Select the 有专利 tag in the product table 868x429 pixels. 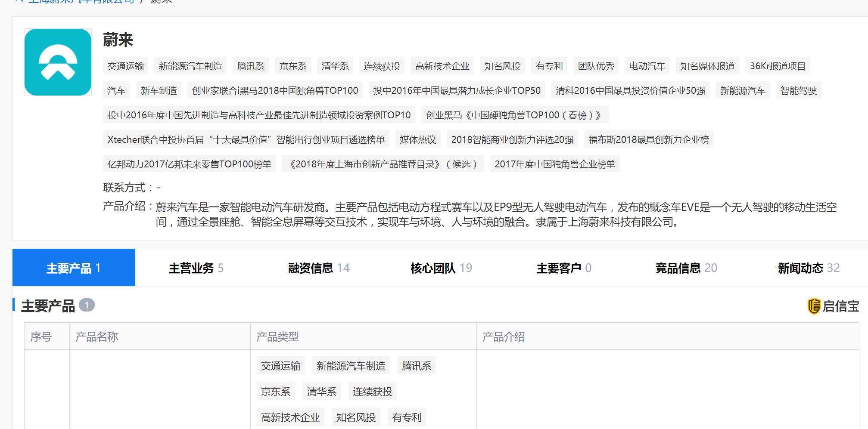[x=407, y=417]
